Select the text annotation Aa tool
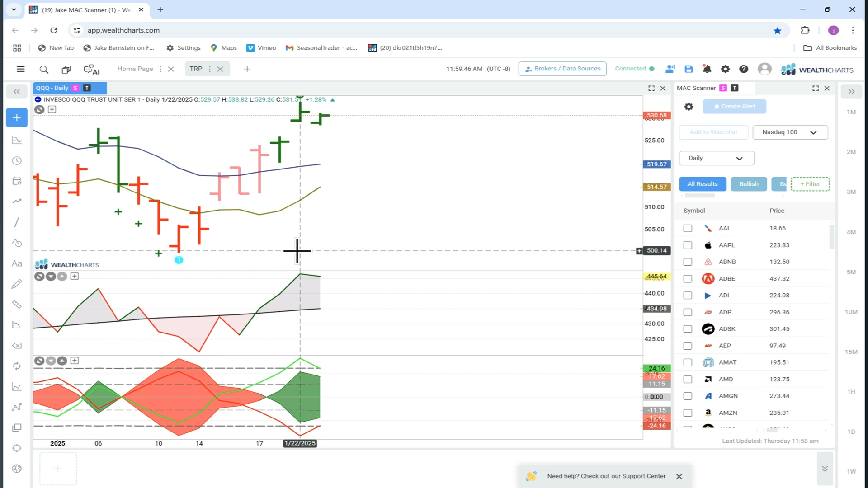Image resolution: width=868 pixels, height=488 pixels. (x=17, y=263)
